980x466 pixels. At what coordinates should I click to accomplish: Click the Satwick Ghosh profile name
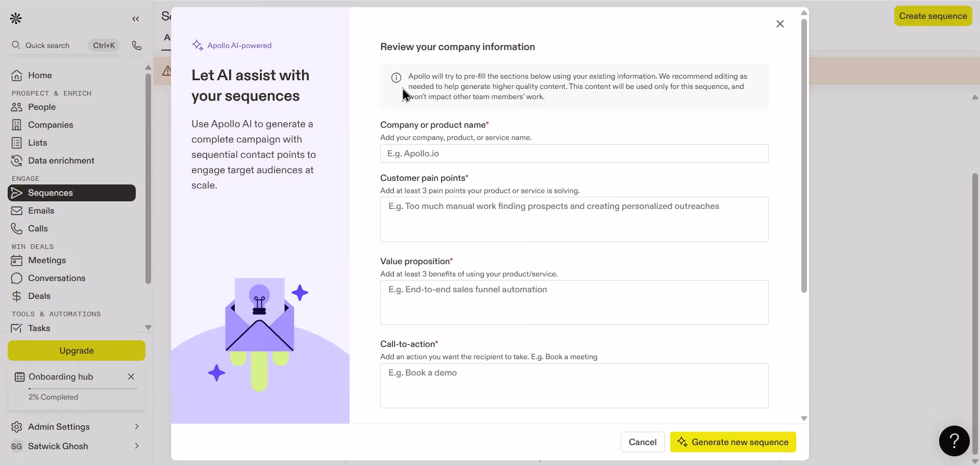pyautogui.click(x=58, y=447)
